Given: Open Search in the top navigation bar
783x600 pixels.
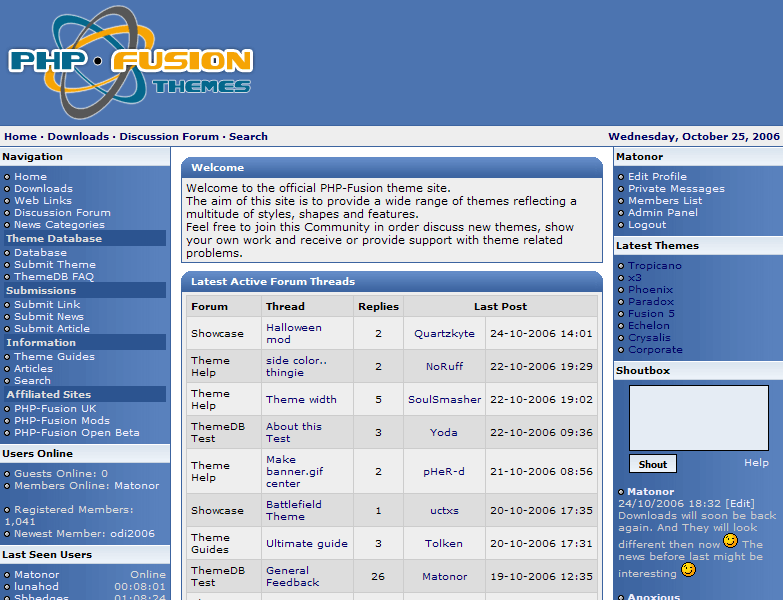Looking at the screenshot, I should (248, 137).
